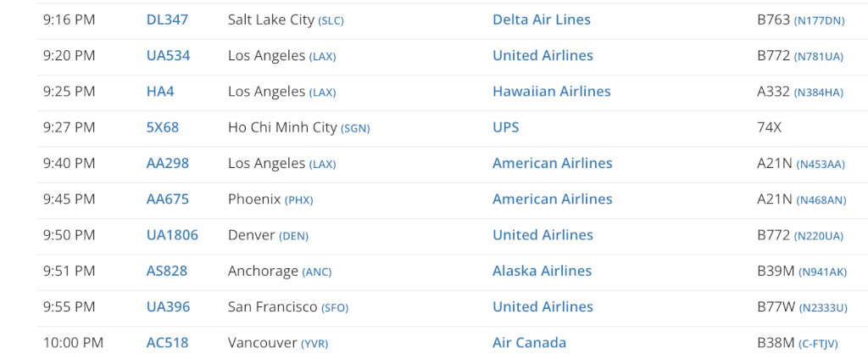Click Alaska Airlines airline link

click(542, 272)
